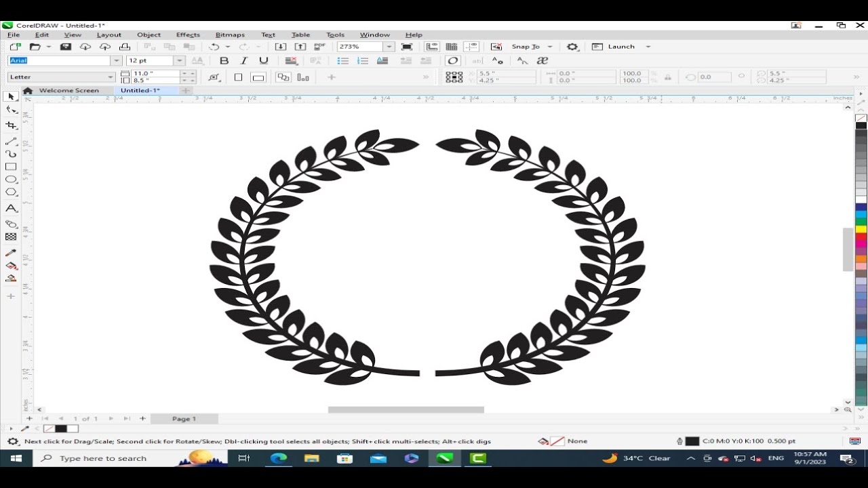Pick the yellow swatch in color palette
Viewport: 868px width, 488px height.
coord(861,229)
